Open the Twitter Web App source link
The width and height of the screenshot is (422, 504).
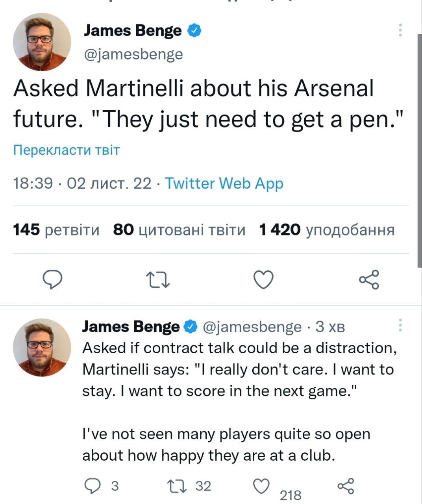[224, 183]
